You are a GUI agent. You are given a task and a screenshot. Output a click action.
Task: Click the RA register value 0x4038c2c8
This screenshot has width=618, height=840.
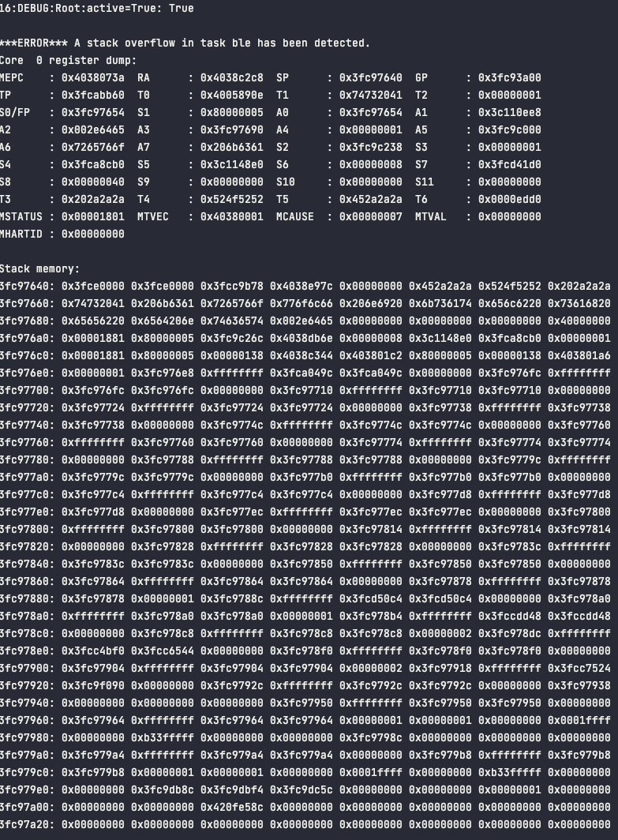(232, 77)
